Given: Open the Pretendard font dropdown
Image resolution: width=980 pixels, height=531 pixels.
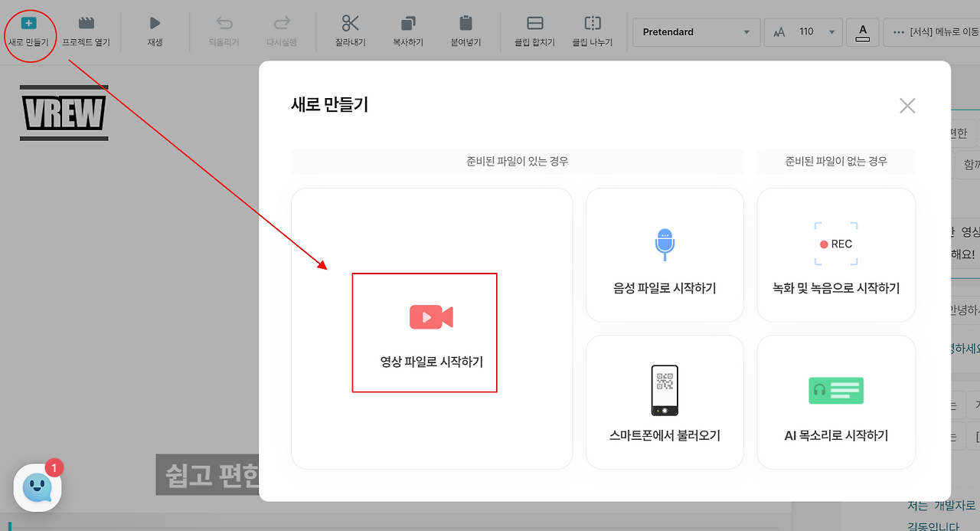Looking at the screenshot, I should pyautogui.click(x=697, y=32).
